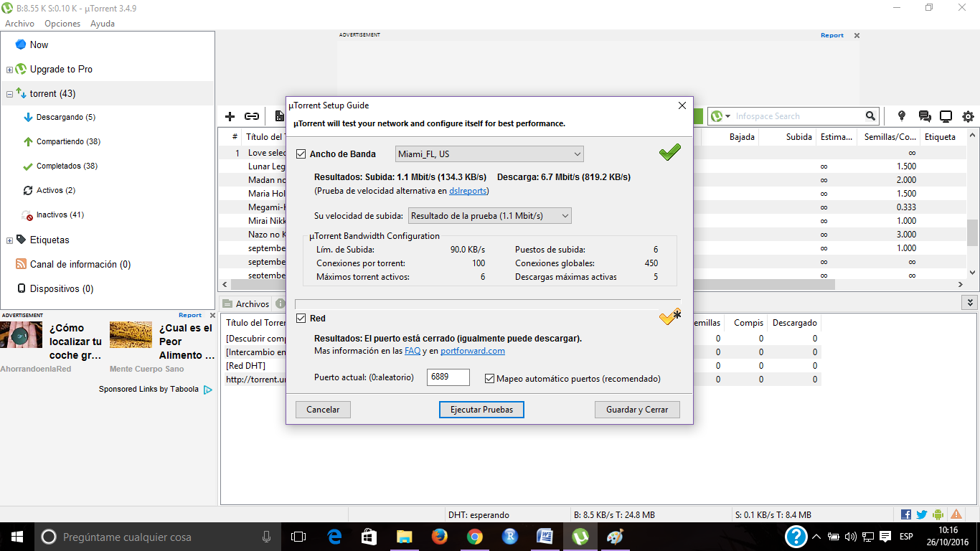Open preferences gear icon
The image size is (980, 551).
[x=968, y=116]
